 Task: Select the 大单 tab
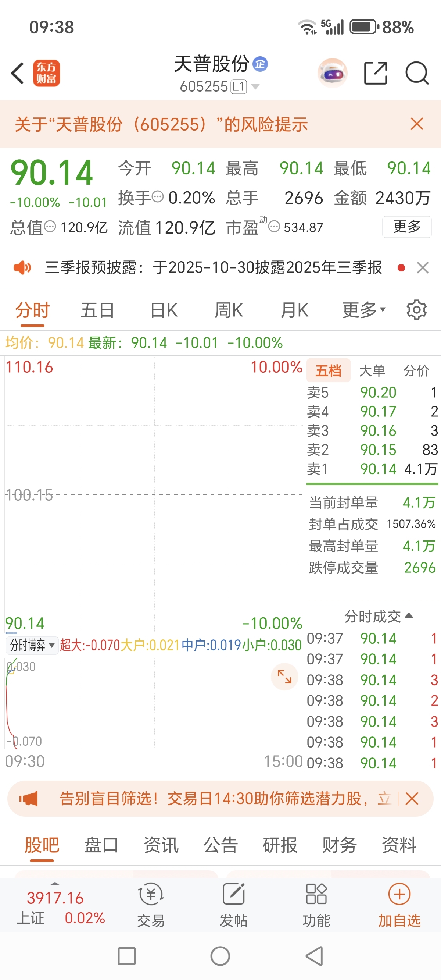click(x=372, y=370)
